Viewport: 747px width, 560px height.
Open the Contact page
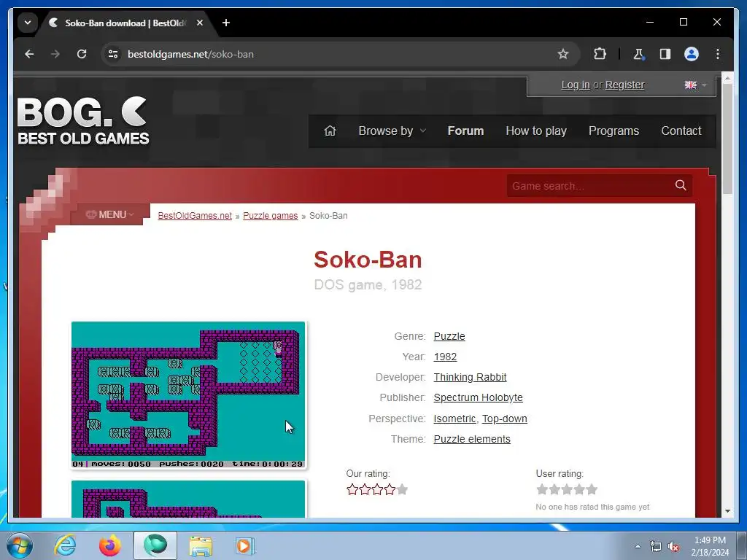[681, 131]
